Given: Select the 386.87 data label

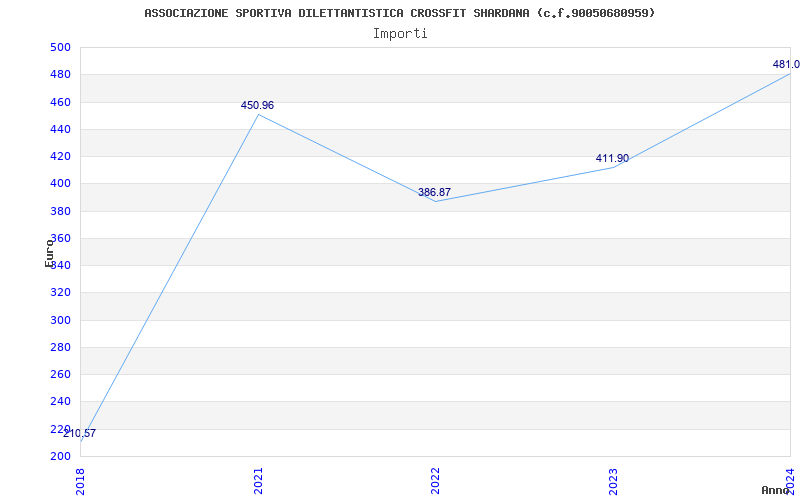Looking at the screenshot, I should coord(434,192).
